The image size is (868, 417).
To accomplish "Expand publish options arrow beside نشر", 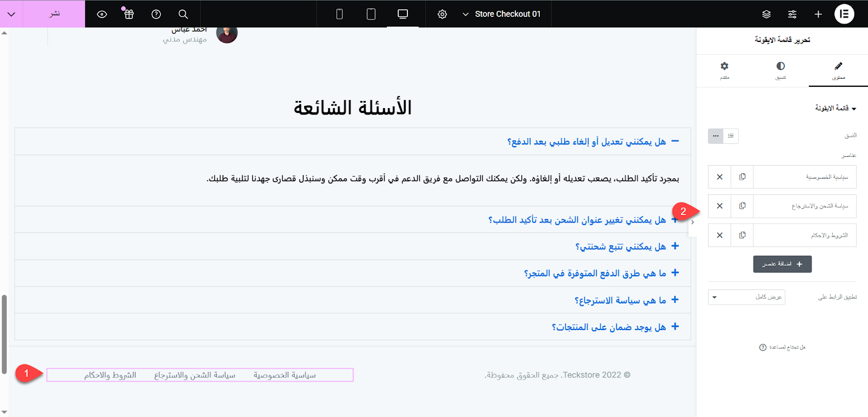I will coord(11,14).
